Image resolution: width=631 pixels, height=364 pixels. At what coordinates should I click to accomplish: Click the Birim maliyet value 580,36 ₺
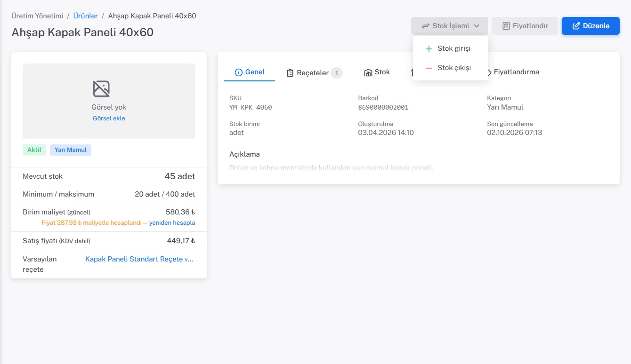180,212
